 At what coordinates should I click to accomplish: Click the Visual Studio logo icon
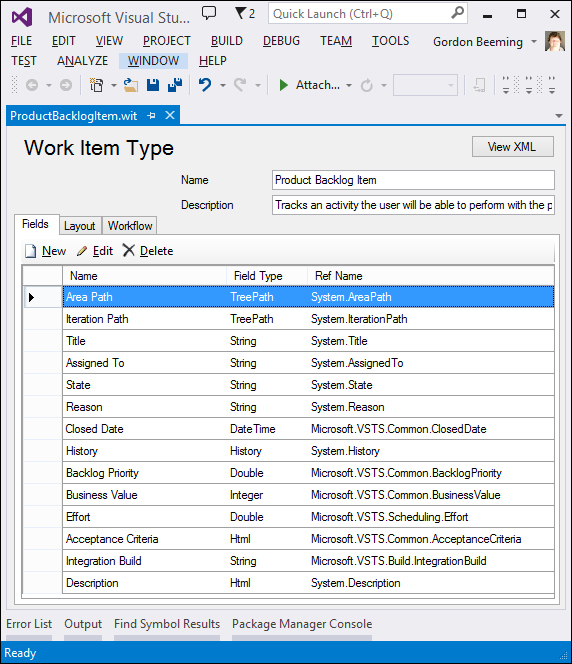22,17
